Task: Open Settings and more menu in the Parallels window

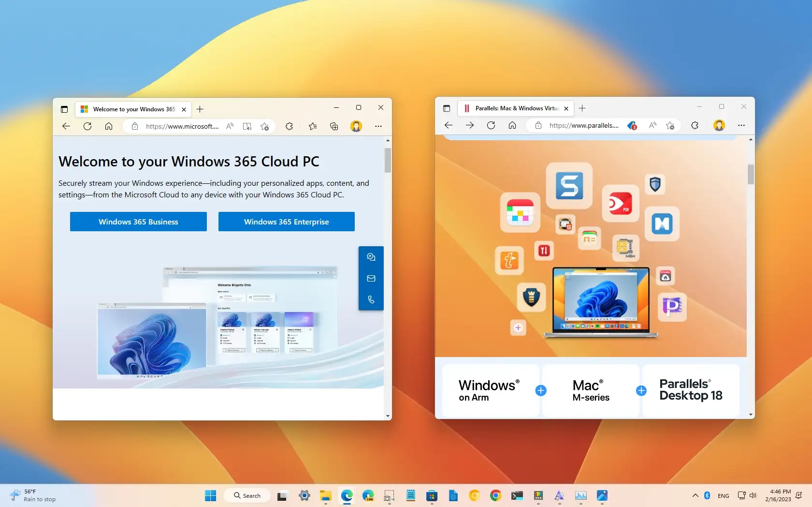Action: pyautogui.click(x=741, y=125)
